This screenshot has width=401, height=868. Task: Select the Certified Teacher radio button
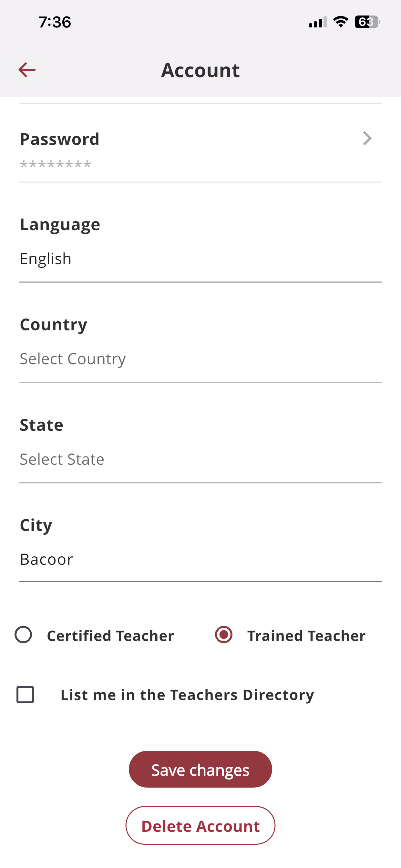[x=23, y=635]
